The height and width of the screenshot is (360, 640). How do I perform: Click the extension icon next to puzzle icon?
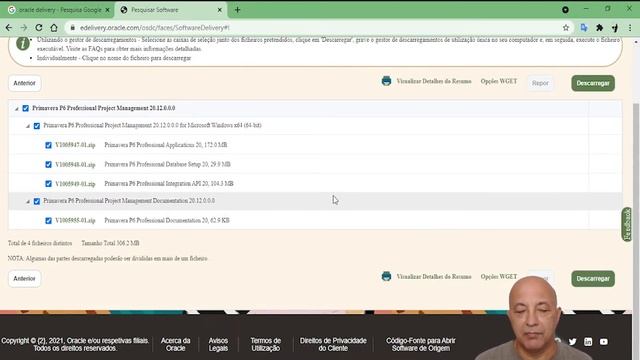tap(615, 28)
